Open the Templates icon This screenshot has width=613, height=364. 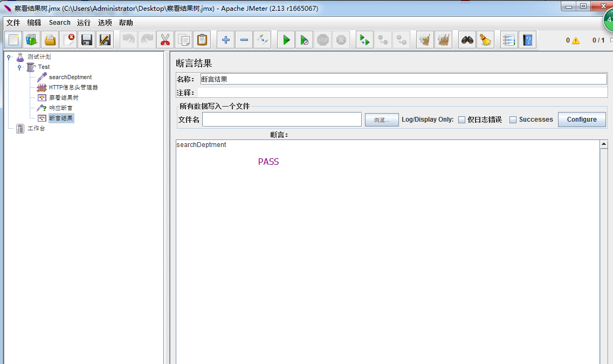[32, 40]
